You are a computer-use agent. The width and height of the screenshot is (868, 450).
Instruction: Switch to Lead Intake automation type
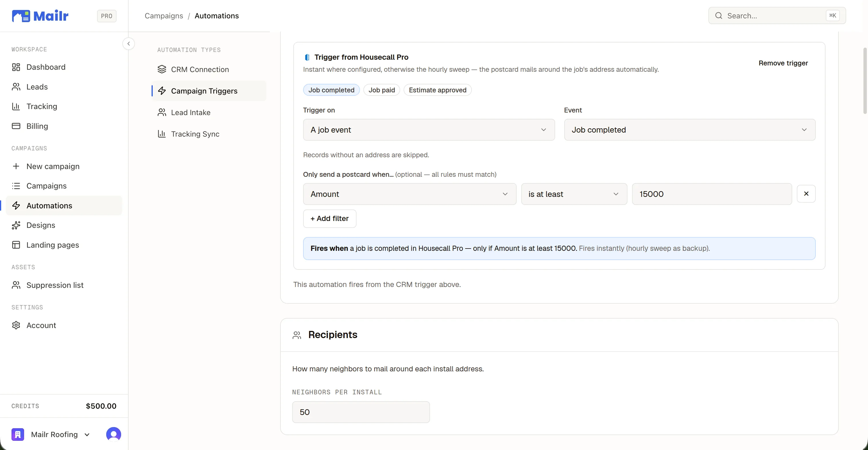209,113
